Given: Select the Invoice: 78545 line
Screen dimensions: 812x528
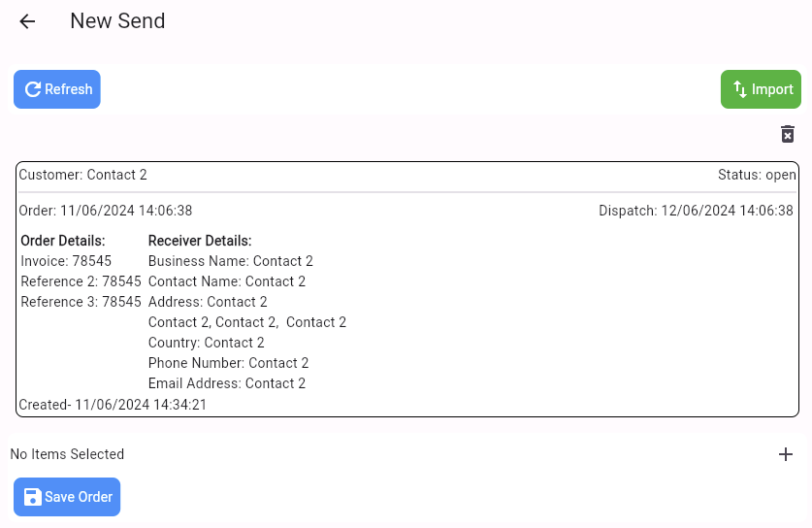Looking at the screenshot, I should click(66, 261).
